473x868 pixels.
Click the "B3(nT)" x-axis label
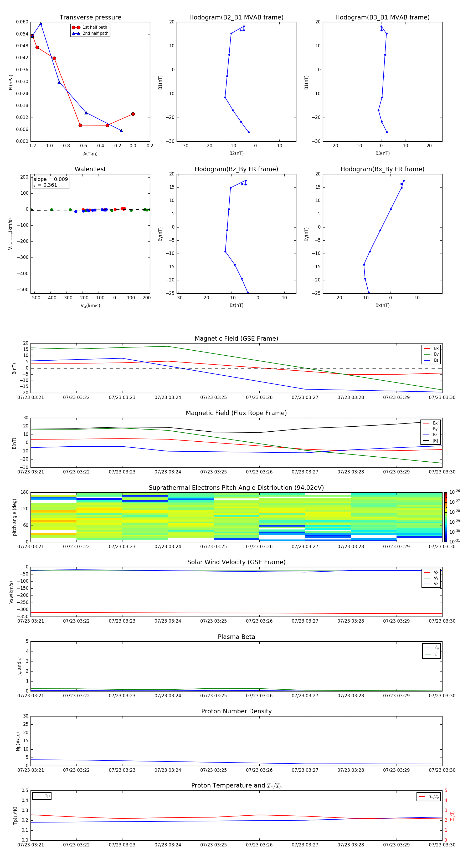(382, 153)
